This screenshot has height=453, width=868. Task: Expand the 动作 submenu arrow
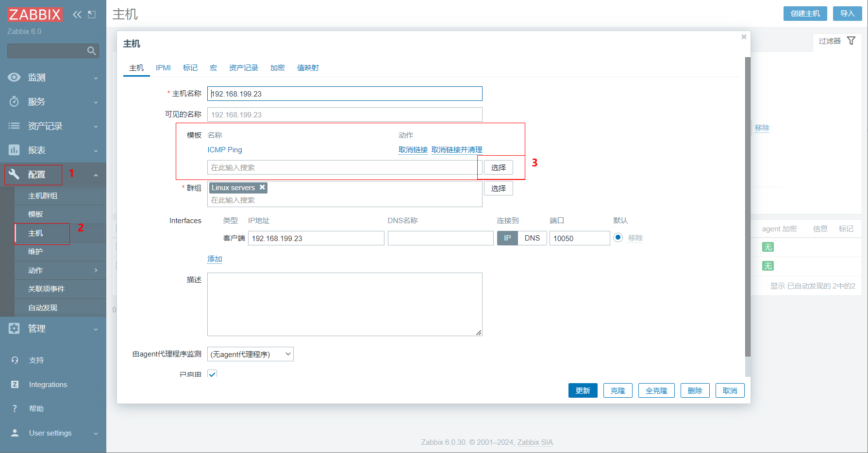(96, 270)
